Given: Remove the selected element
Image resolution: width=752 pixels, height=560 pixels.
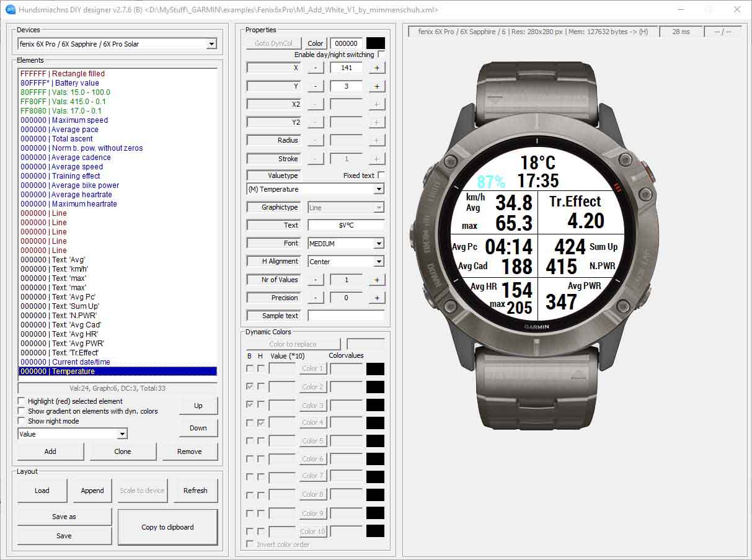Looking at the screenshot, I should 190,451.
